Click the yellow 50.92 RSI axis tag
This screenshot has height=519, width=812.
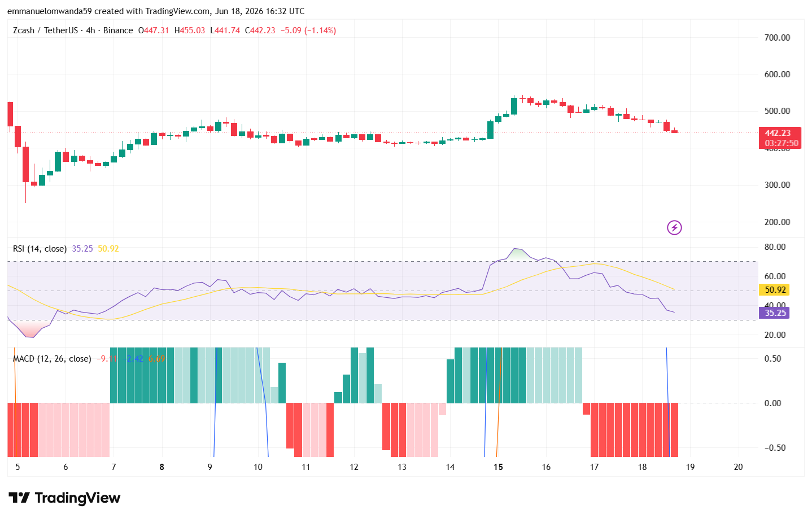point(774,290)
